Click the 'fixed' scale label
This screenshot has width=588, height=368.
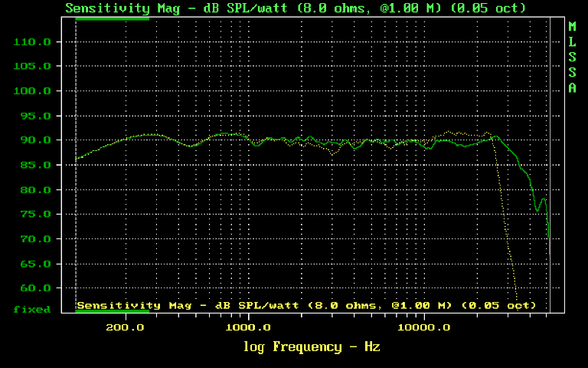click(x=31, y=310)
